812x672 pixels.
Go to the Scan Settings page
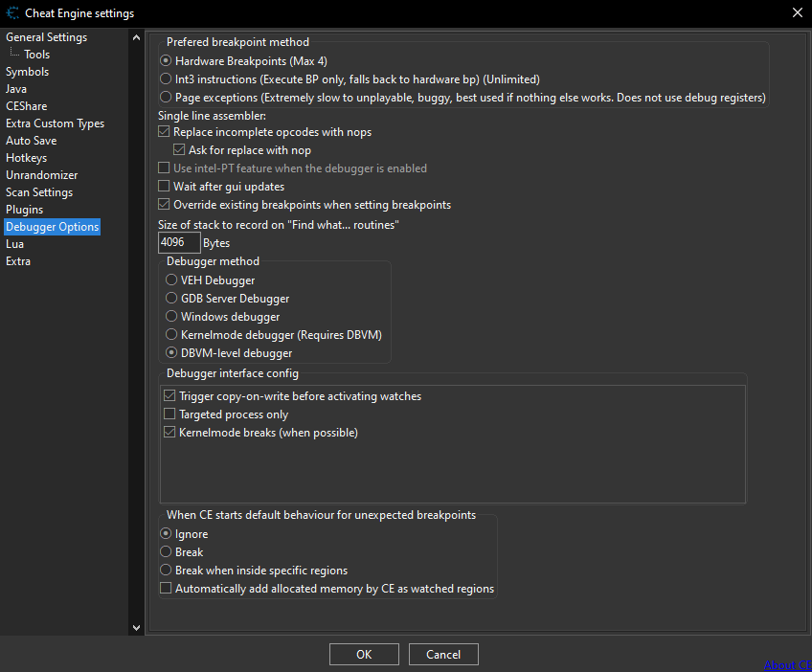click(39, 192)
